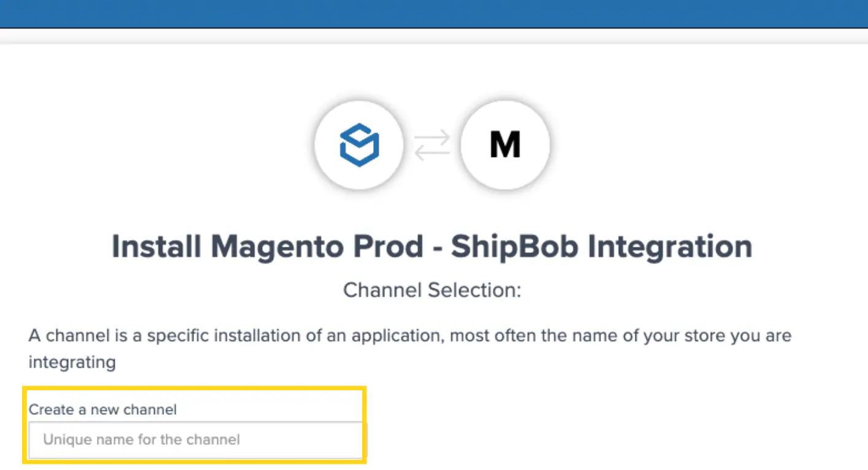This screenshot has width=868, height=470.
Task: Click the word "integrating" in the description
Action: (x=72, y=362)
